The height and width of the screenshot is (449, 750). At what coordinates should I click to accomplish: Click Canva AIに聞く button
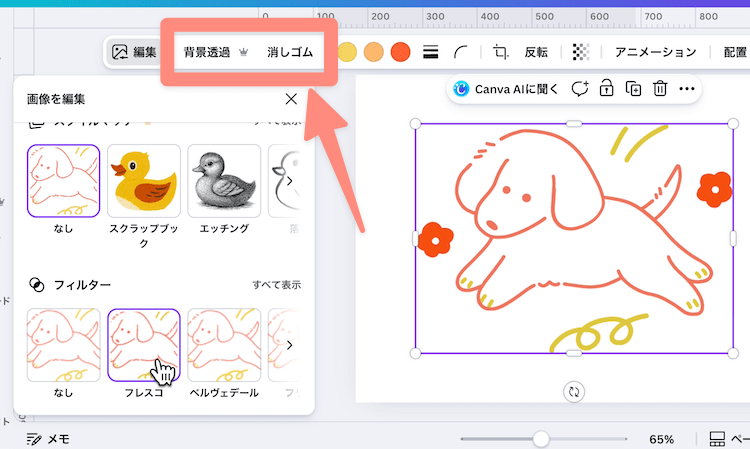(x=506, y=89)
